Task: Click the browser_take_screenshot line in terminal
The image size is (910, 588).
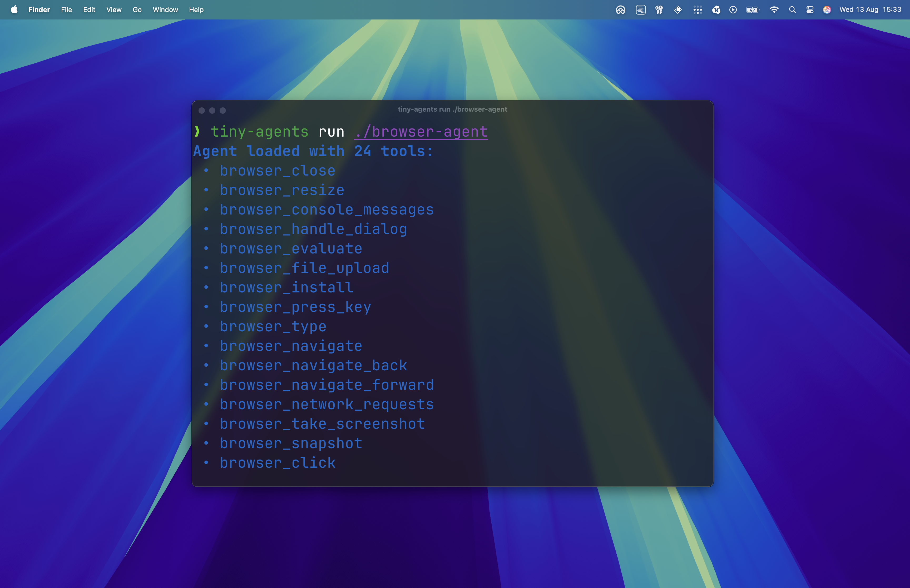Action: coord(322,424)
